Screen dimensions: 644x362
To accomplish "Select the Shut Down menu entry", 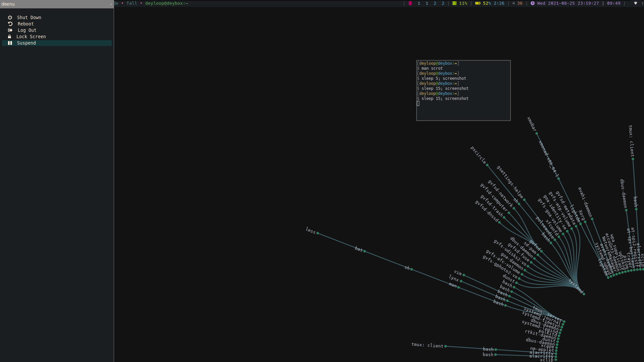I will point(29,17).
